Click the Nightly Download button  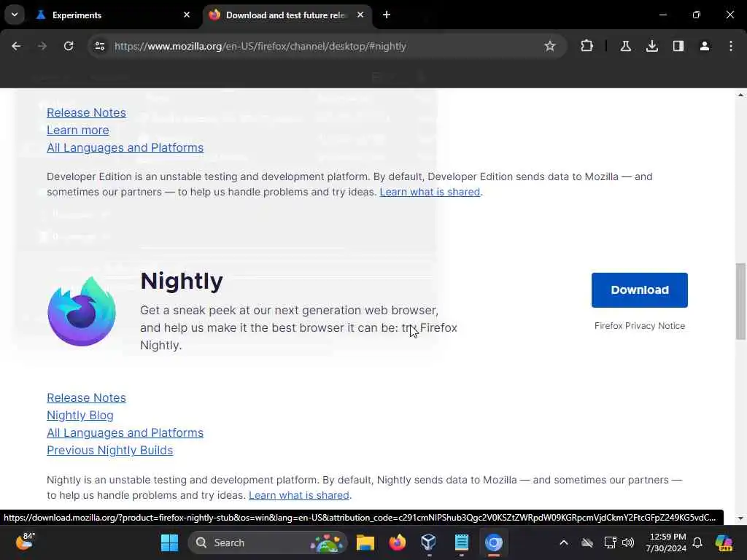click(639, 290)
